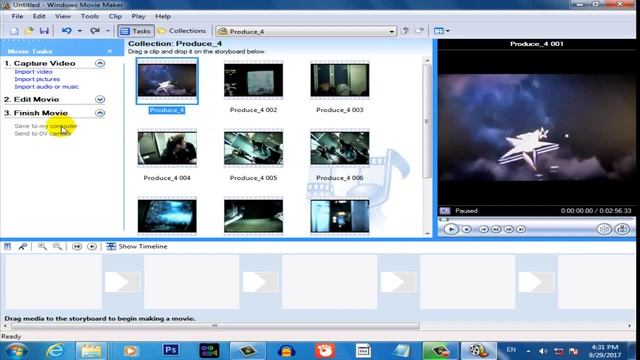640x360 pixels.
Task: Click the collection pane scroll down arrow
Action: point(427,233)
